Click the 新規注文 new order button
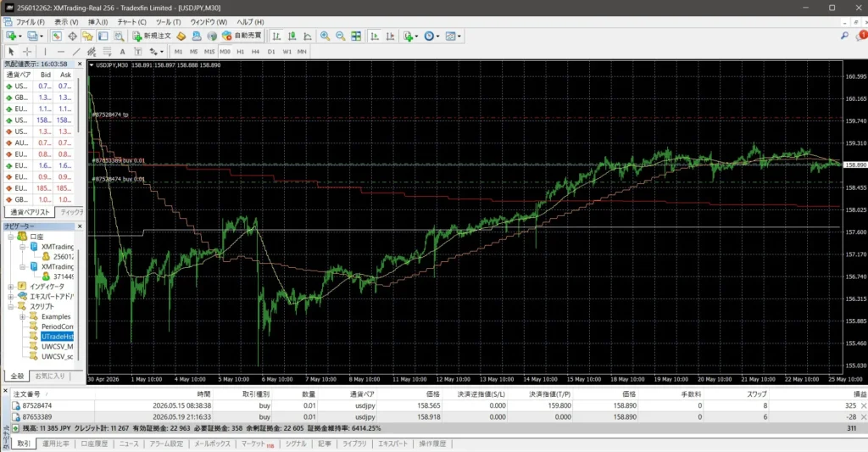This screenshot has width=868, height=452. click(152, 36)
